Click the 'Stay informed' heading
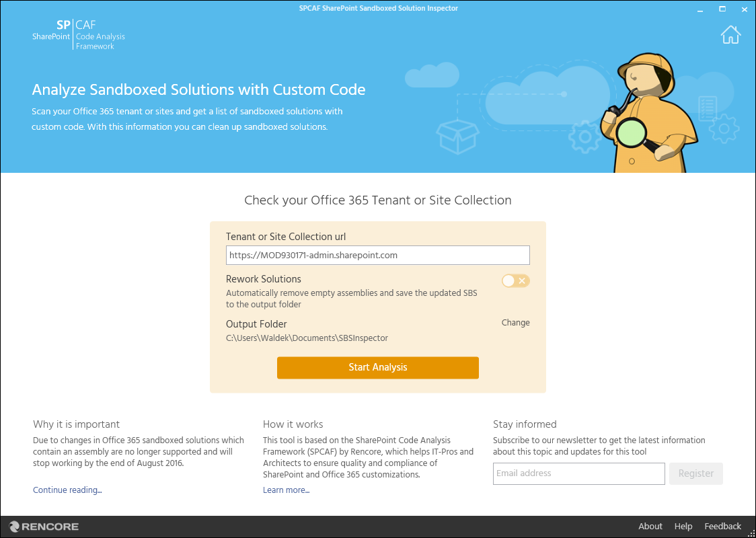Screen dimensions: 756x538 click(x=525, y=424)
